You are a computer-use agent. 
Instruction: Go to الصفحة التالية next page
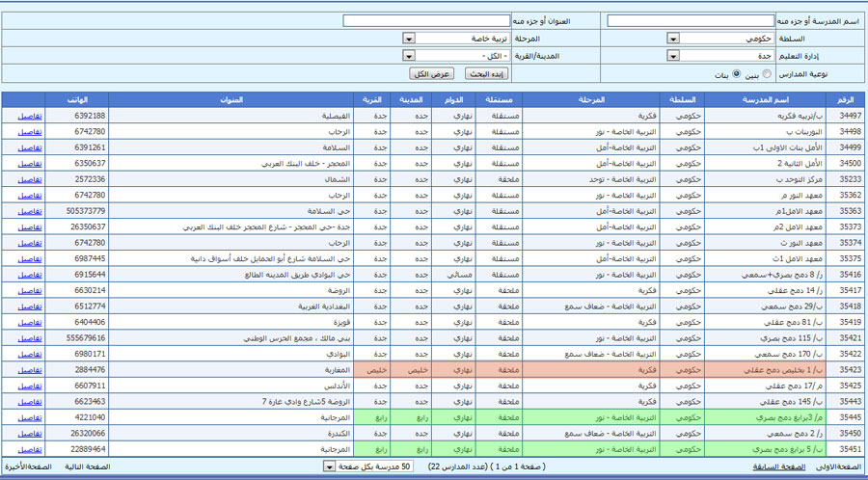coord(88,467)
